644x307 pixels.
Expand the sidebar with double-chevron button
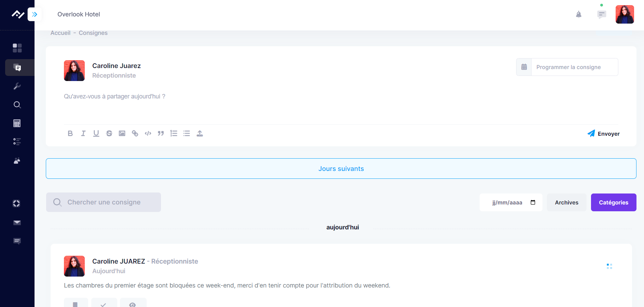point(35,14)
